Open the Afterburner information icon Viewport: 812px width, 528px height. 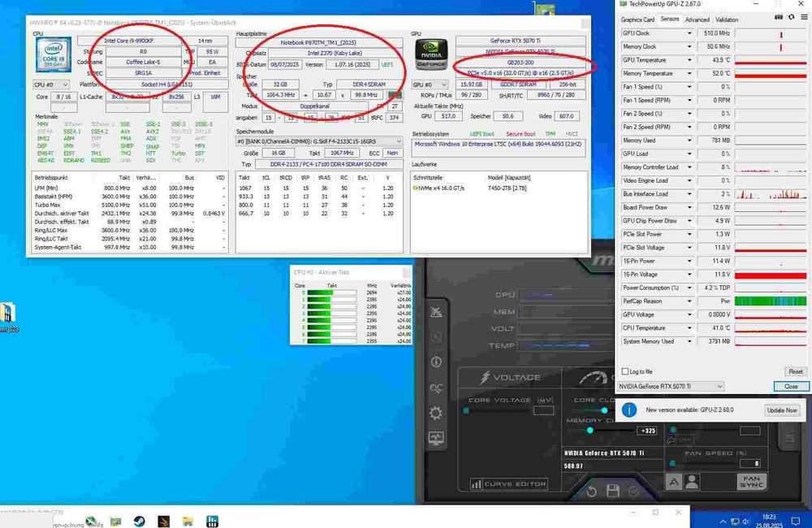(436, 361)
